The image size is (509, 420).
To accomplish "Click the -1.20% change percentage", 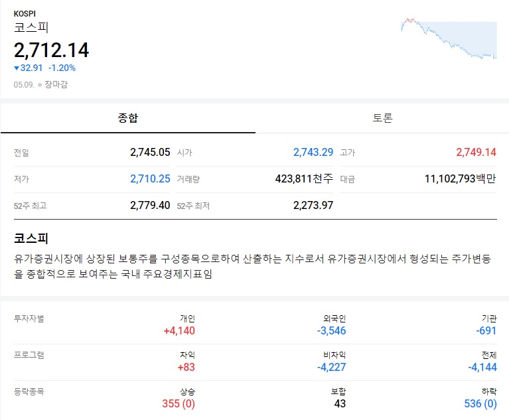I will 62,68.
